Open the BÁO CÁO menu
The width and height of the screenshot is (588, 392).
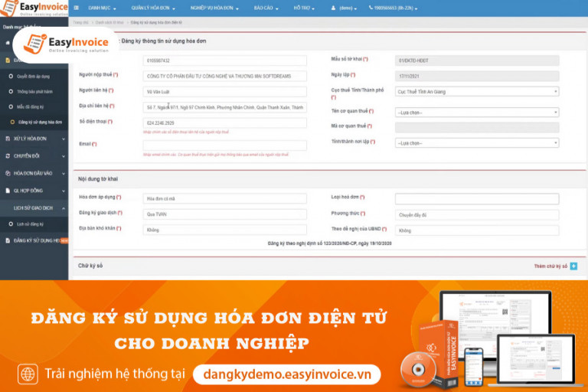(266, 8)
